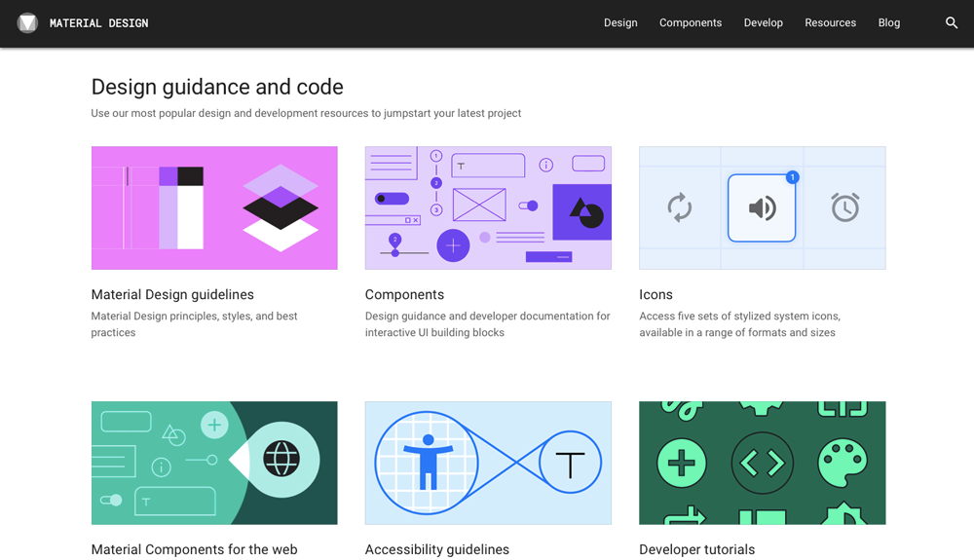Click the globe icon in web components card
Screen dimensions: 974x560
tap(281, 459)
